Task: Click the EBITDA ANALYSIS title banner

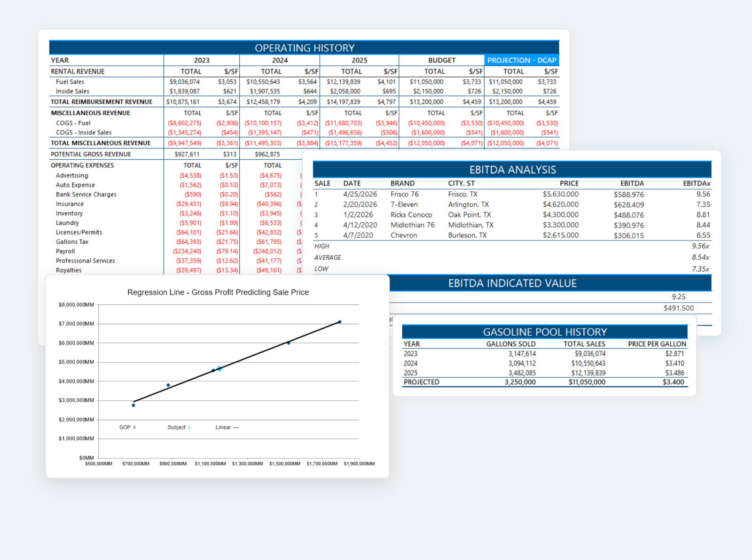Action: point(512,170)
